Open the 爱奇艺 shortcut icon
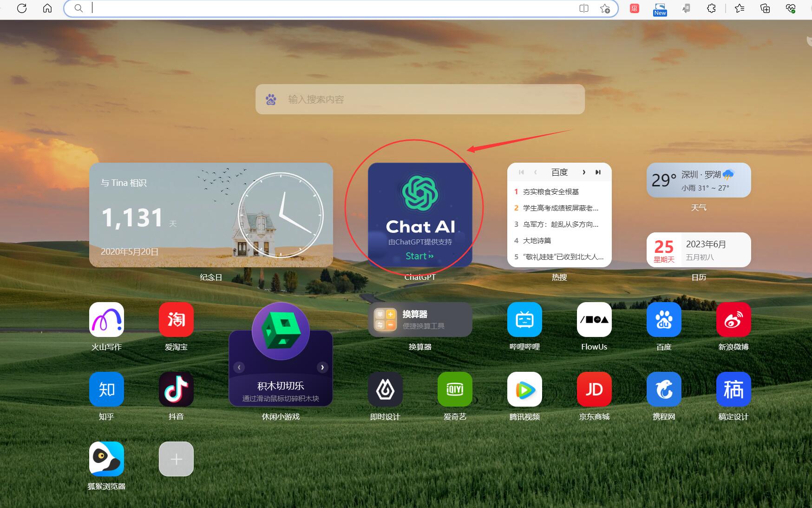Viewport: 812px width, 508px height. coord(455,389)
